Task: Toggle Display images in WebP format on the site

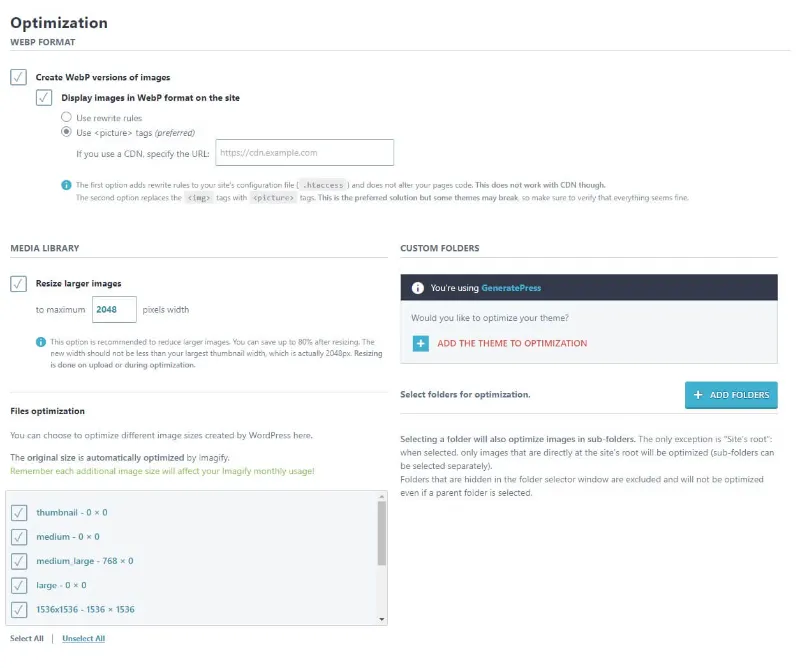Action: (43, 97)
